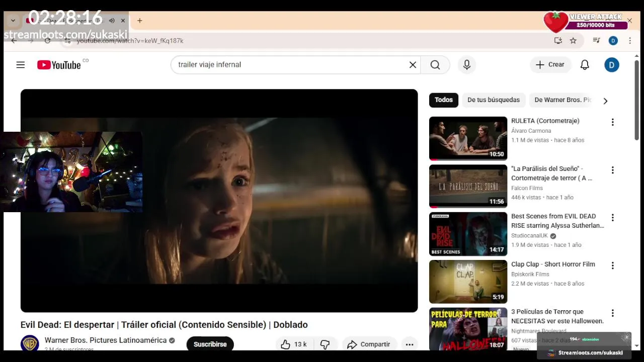The image size is (644, 362).
Task: Open the La Parálisis del Sueño thumbnail
Action: [468, 186]
